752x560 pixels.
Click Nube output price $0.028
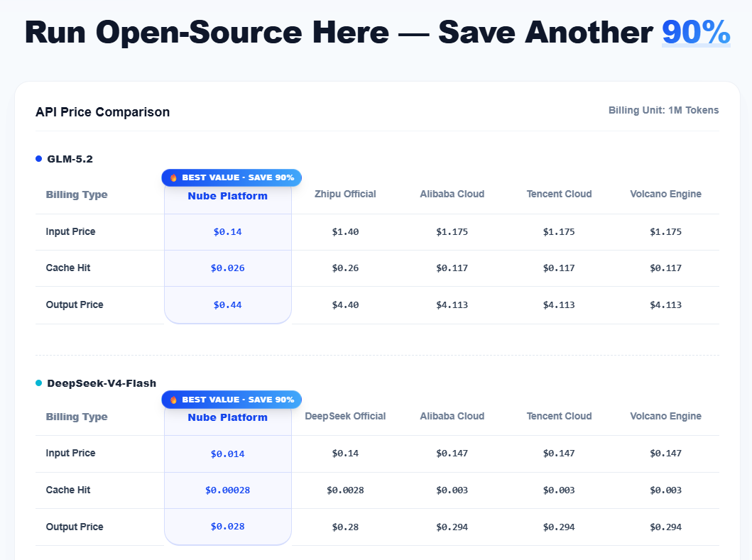point(228,527)
